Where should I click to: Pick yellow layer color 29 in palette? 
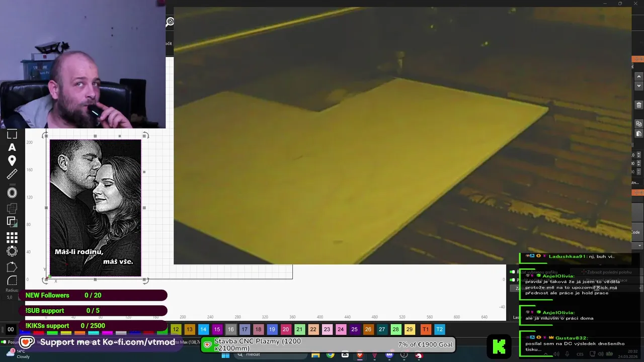tap(410, 330)
